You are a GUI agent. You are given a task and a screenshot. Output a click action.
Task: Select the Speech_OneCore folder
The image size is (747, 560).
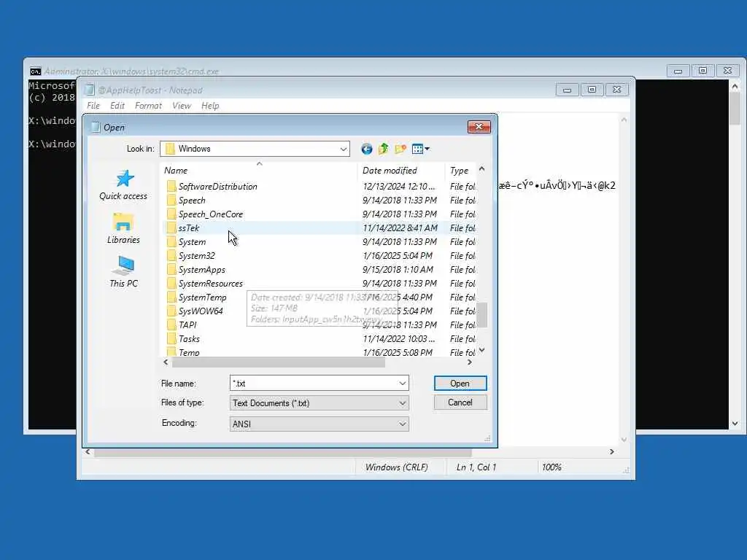[211, 214]
